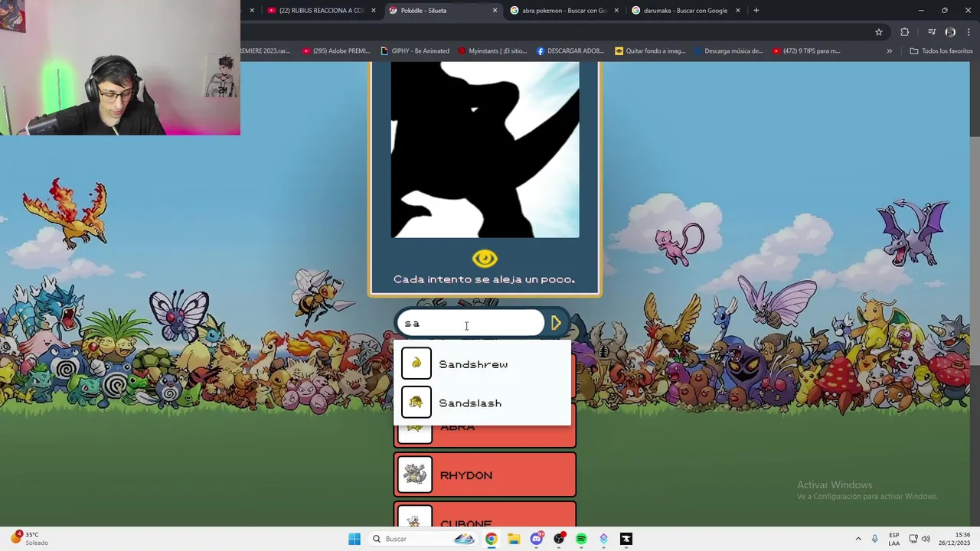Expand the hidden bookmarks chevron
This screenshot has width=980, height=551.
click(890, 51)
